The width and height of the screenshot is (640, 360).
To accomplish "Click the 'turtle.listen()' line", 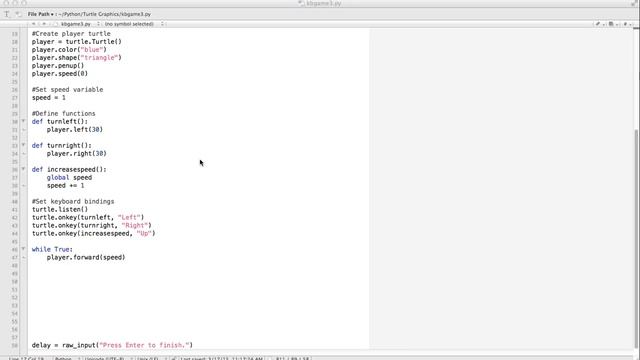I will (60, 209).
